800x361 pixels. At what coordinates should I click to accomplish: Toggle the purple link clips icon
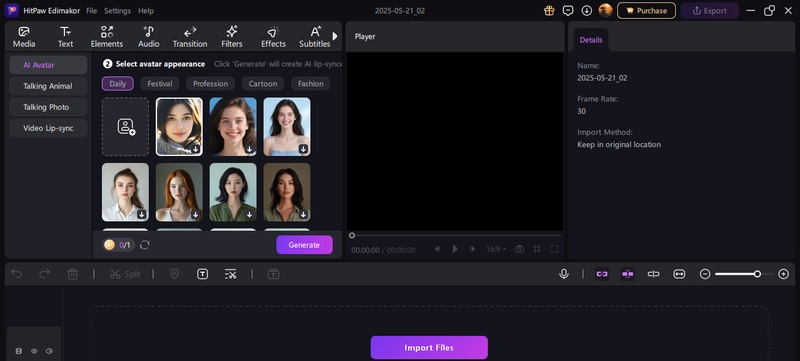coord(602,274)
